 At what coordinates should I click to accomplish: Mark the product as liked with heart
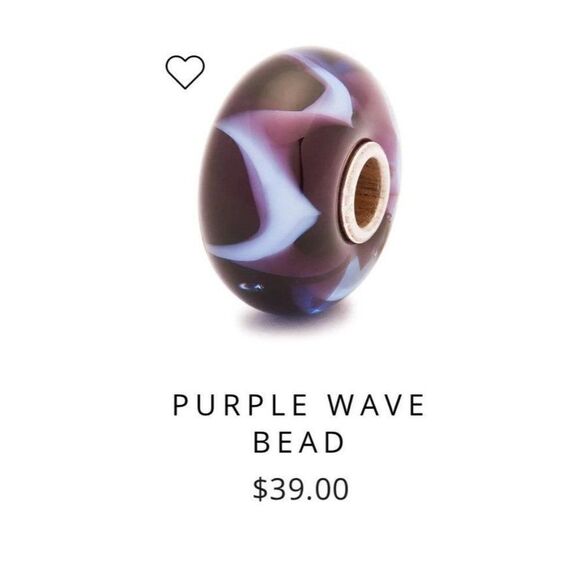click(185, 72)
